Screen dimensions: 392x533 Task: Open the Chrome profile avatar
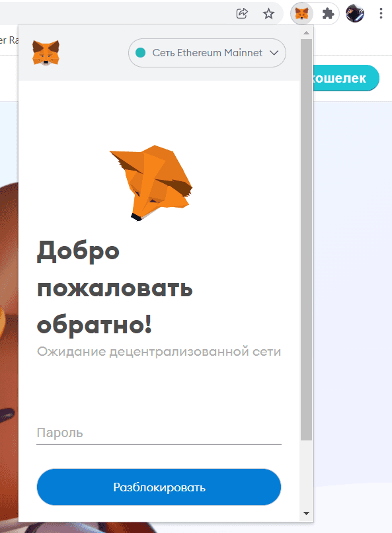pyautogui.click(x=354, y=14)
